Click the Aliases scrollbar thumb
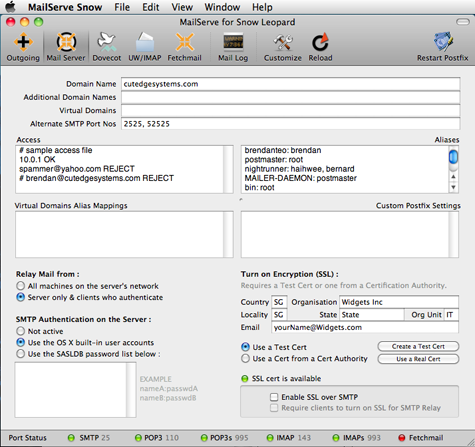475x447 pixels. pos(453,157)
